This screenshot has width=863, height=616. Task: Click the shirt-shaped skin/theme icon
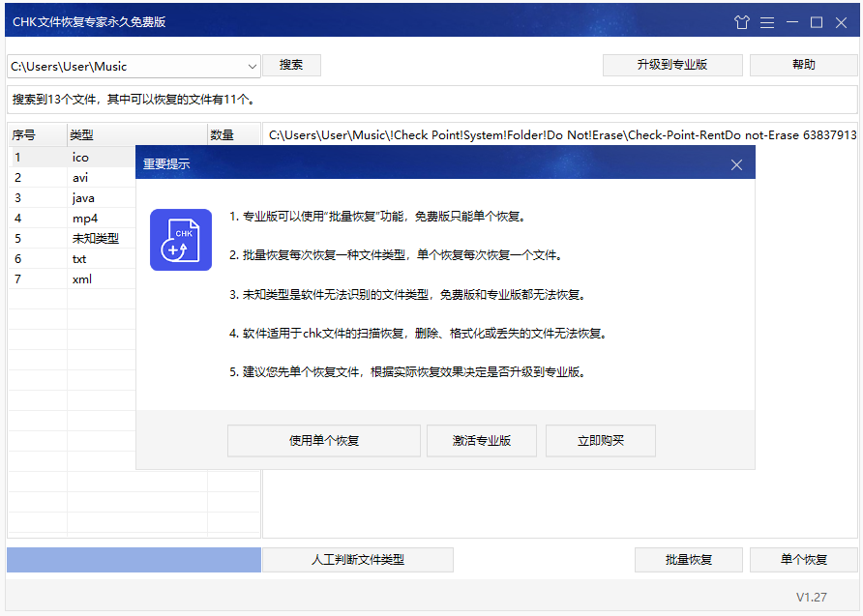(x=742, y=21)
